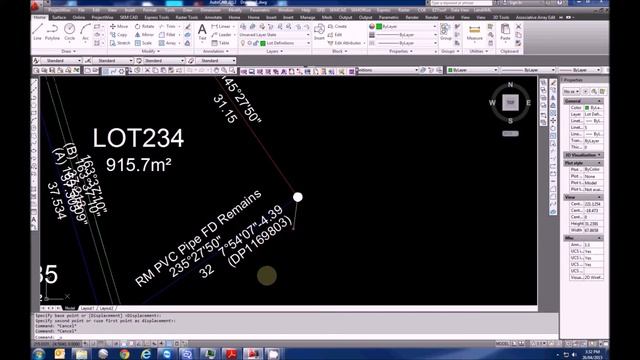Switch to the Model layout tab
The width and height of the screenshot is (640, 360).
pyautogui.click(x=70, y=308)
